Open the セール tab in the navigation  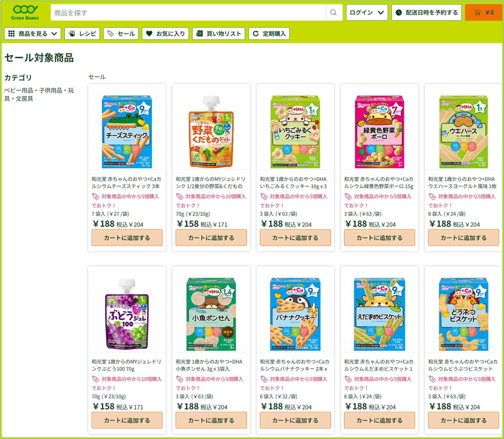coord(121,34)
